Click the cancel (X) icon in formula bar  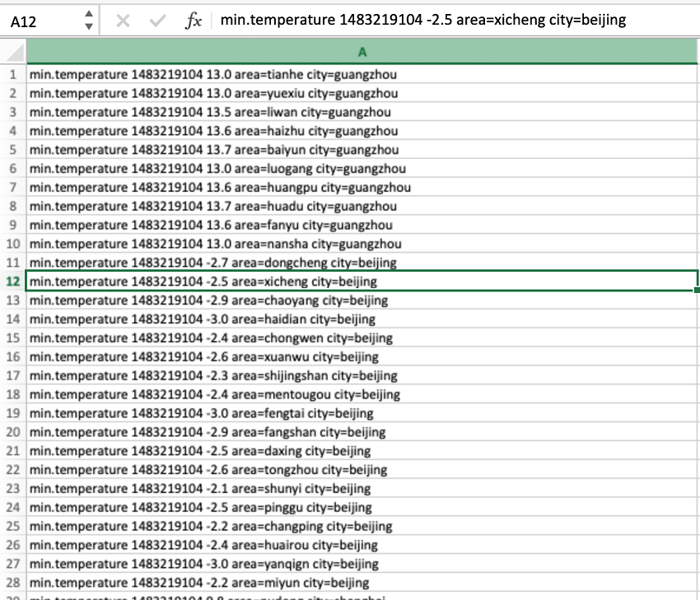(x=123, y=21)
